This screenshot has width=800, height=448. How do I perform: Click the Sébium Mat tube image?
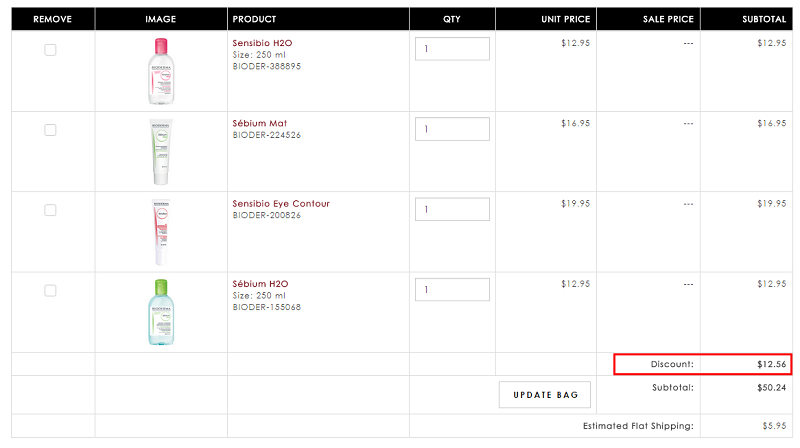point(161,152)
